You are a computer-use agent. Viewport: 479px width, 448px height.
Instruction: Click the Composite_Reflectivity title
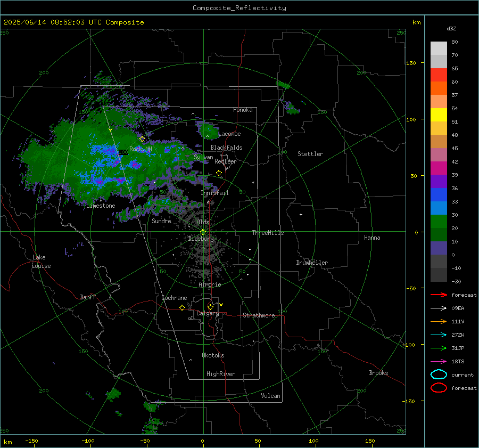(239, 8)
